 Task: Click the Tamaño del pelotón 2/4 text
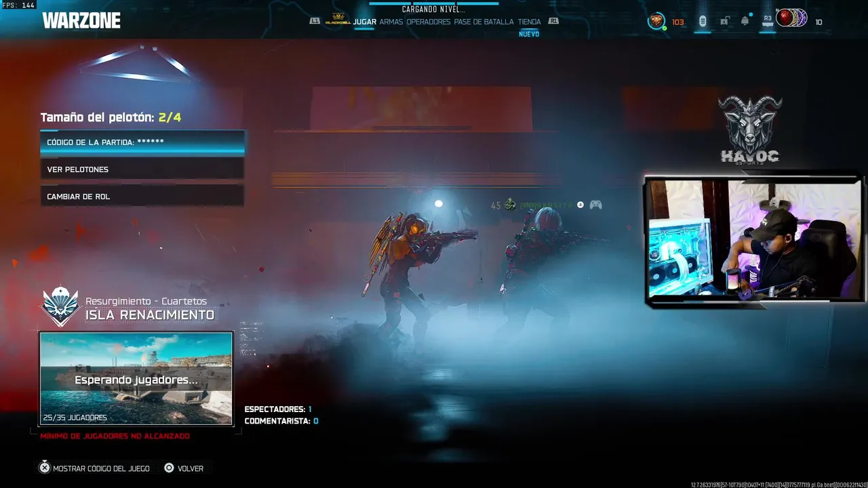click(x=111, y=117)
